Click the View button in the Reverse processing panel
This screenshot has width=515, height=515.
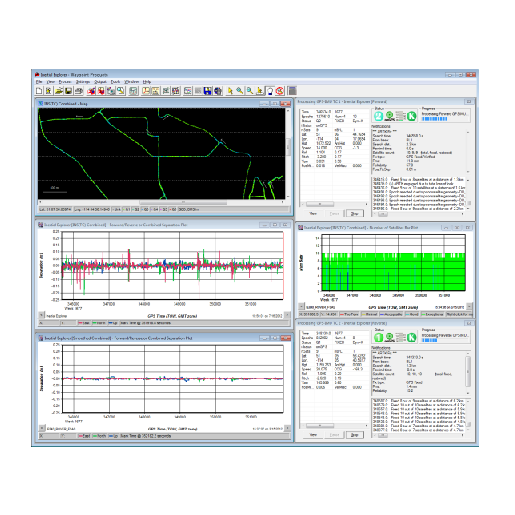click(313, 435)
